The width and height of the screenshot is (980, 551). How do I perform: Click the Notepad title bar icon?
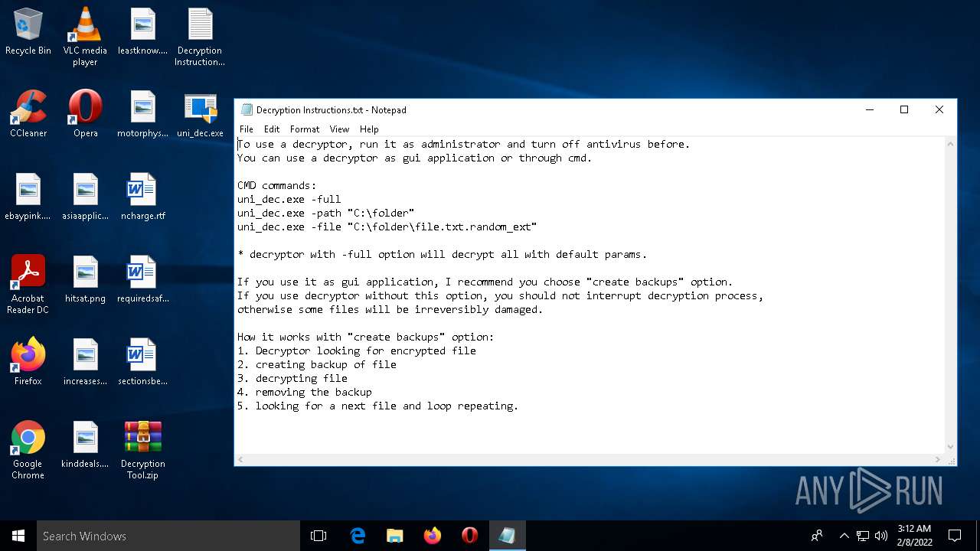click(247, 109)
